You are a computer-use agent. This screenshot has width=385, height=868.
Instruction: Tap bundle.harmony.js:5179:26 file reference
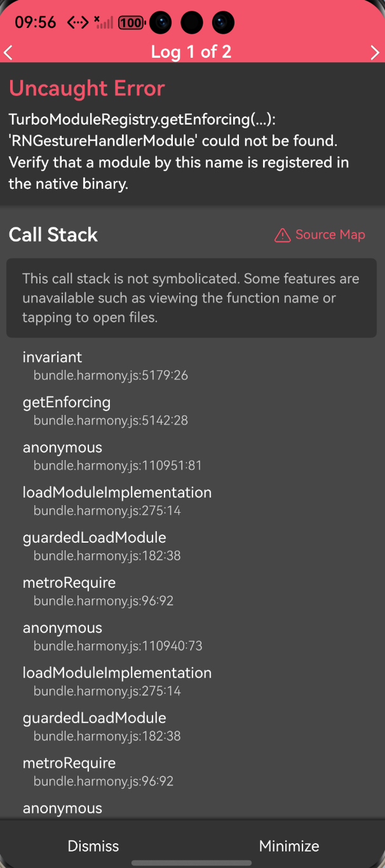111,375
